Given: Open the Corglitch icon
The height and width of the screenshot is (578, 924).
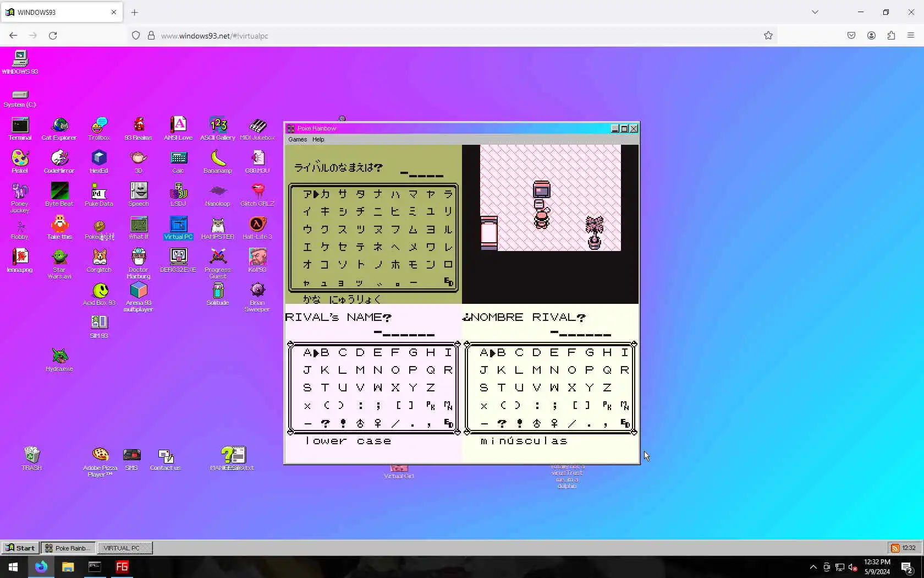Looking at the screenshot, I should [99, 261].
